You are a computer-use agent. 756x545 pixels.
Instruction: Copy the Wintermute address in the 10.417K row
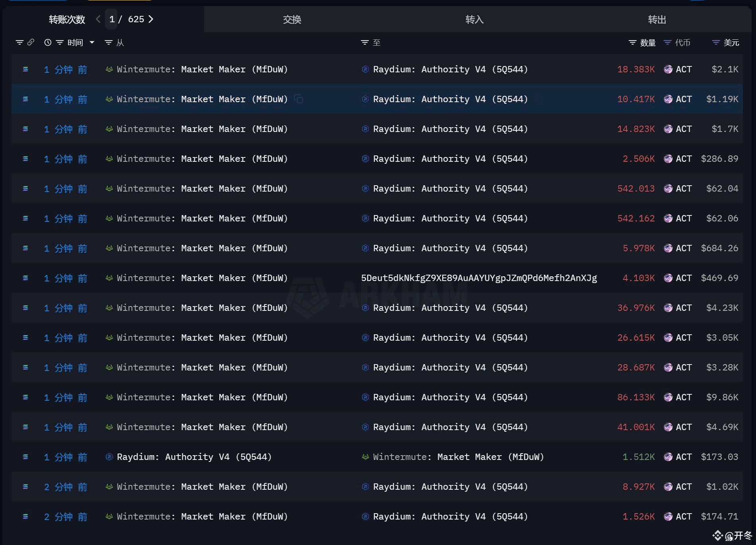click(x=298, y=99)
